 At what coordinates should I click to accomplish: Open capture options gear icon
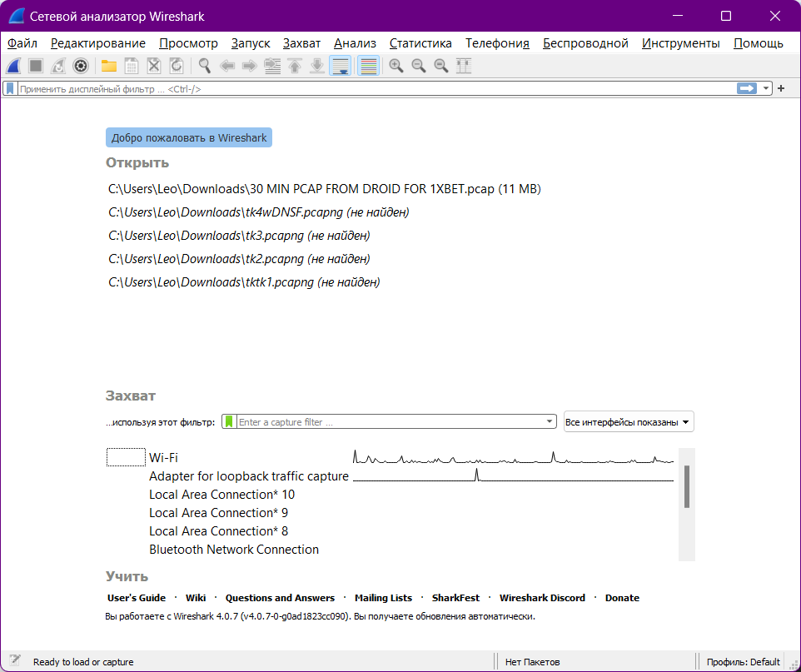[x=80, y=66]
